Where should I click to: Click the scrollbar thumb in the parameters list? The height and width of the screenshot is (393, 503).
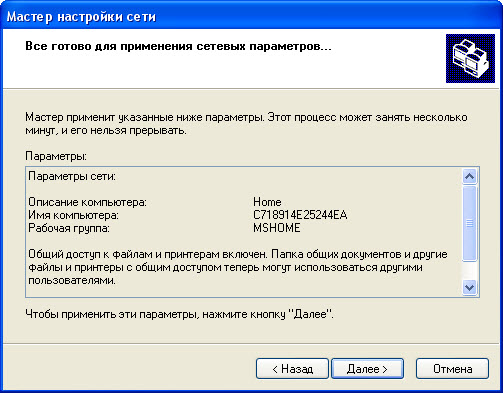coord(469,223)
